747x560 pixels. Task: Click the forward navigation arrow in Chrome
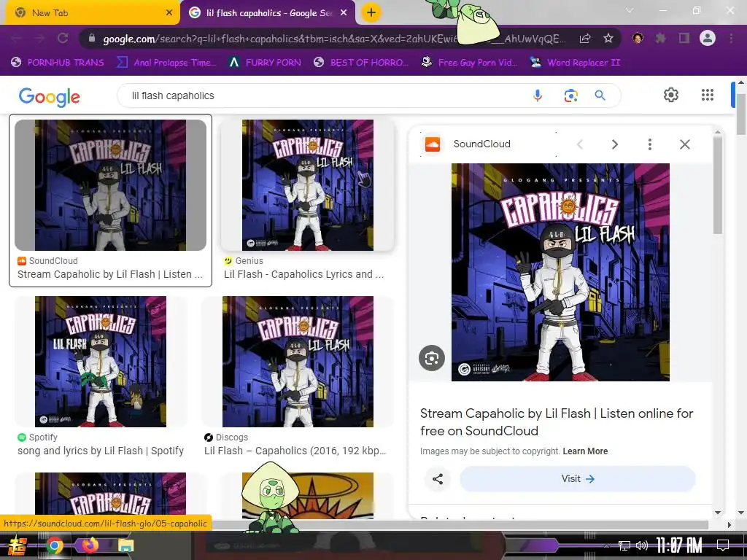tap(39, 38)
